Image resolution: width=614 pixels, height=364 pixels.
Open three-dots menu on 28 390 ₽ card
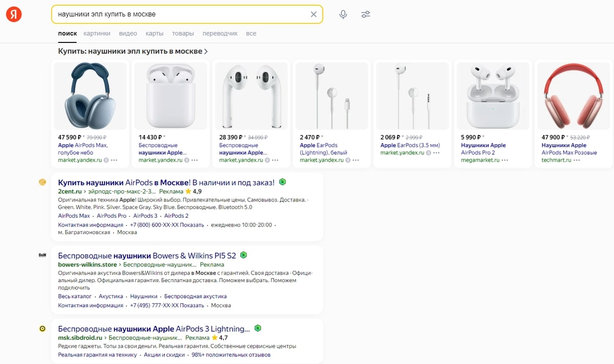pos(275,160)
